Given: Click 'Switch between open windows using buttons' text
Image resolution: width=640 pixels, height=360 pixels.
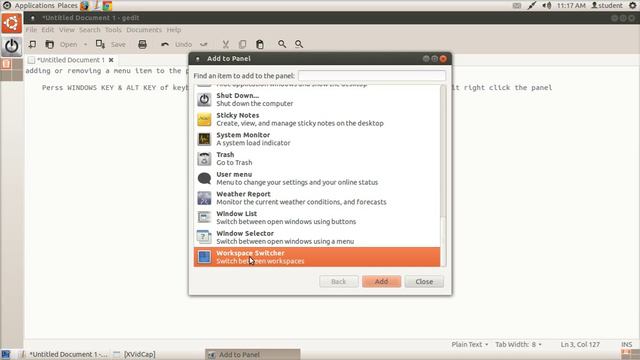Looking at the screenshot, I should [286, 222].
